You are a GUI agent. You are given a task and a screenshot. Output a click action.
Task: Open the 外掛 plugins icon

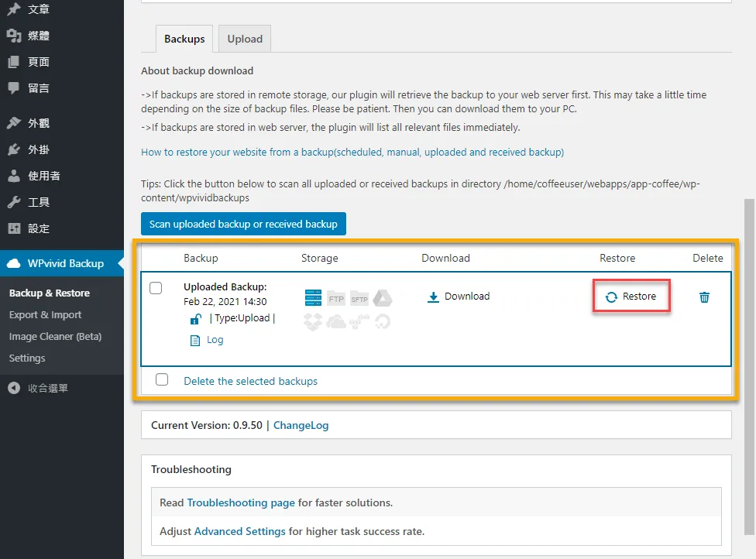coord(14,150)
